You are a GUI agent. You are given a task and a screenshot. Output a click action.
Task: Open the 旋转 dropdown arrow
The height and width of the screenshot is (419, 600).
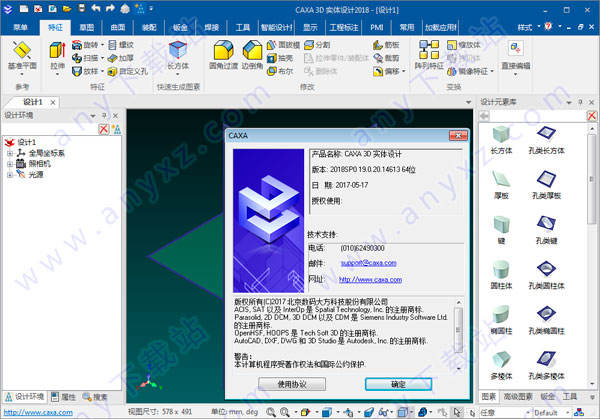pyautogui.click(x=103, y=45)
